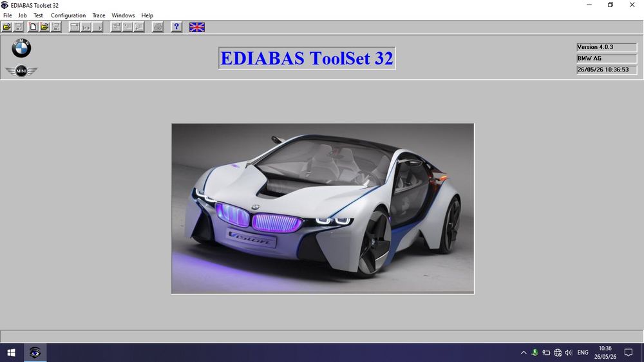This screenshot has height=362, width=644.
Task: Click the EDIABAS ToolSet 32 title banner
Action: (x=307, y=58)
